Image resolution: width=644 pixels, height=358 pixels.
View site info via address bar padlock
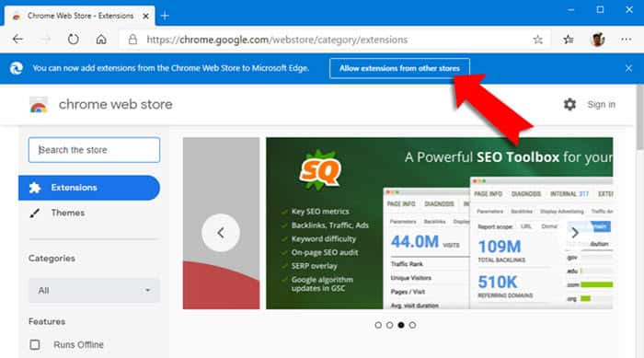click(x=132, y=40)
